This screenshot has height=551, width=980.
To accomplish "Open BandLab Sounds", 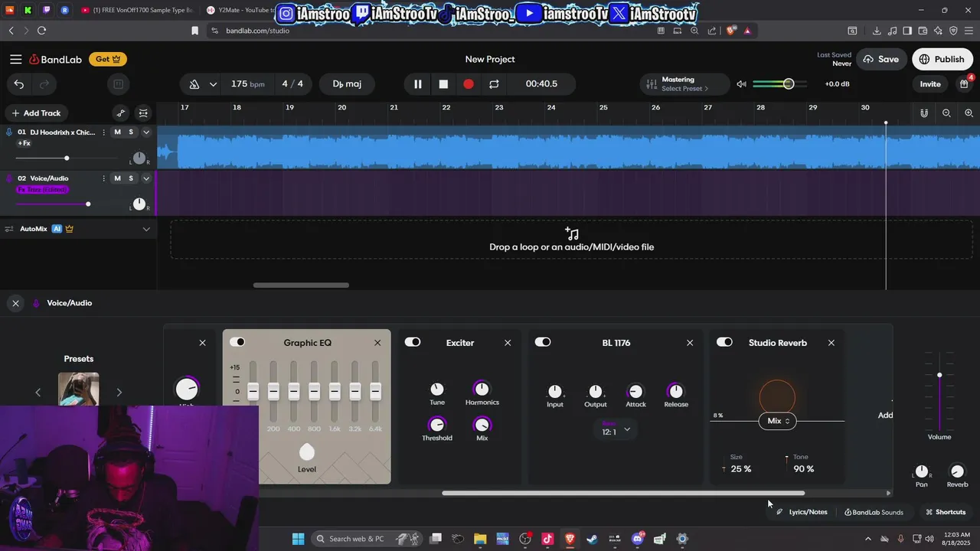I will click(x=874, y=512).
